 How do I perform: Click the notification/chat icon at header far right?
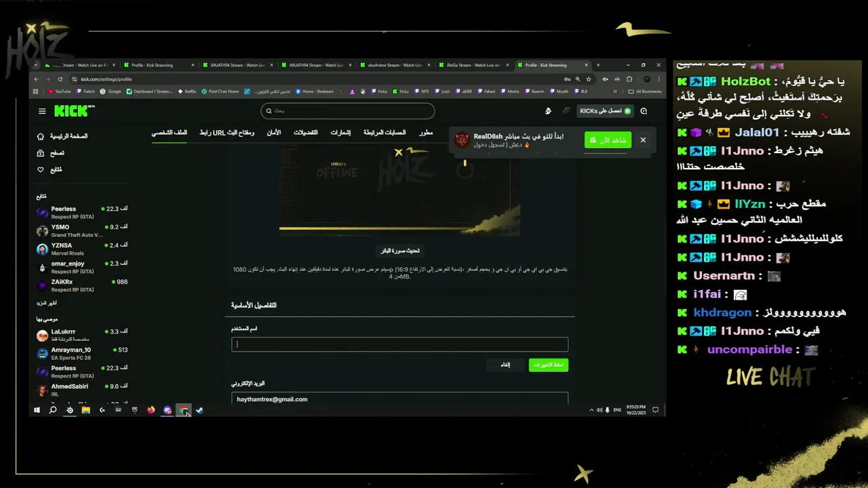click(x=644, y=110)
